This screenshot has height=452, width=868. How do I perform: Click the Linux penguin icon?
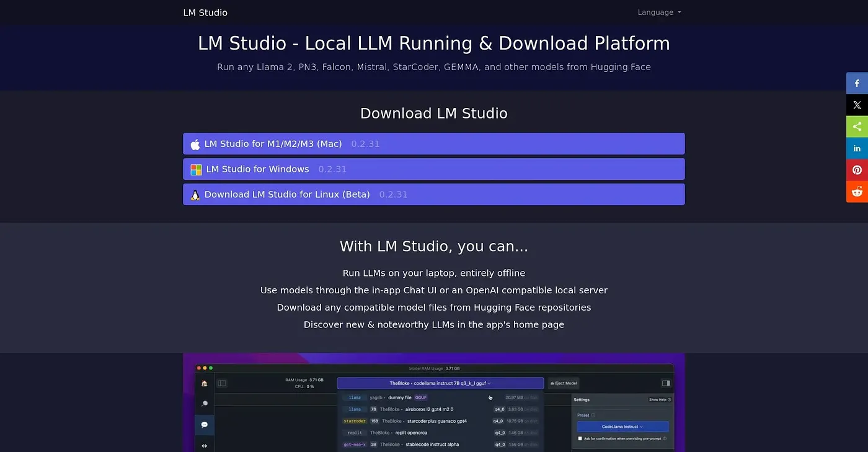point(195,195)
